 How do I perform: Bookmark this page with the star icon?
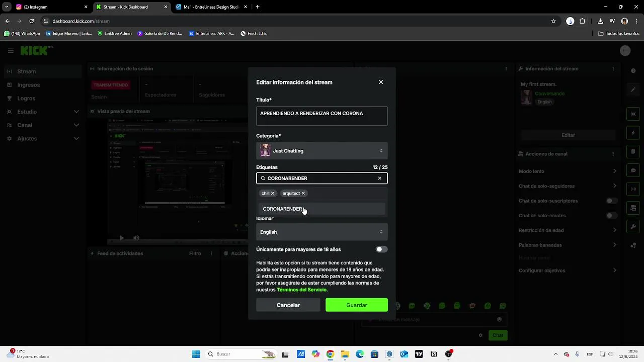coord(553,21)
